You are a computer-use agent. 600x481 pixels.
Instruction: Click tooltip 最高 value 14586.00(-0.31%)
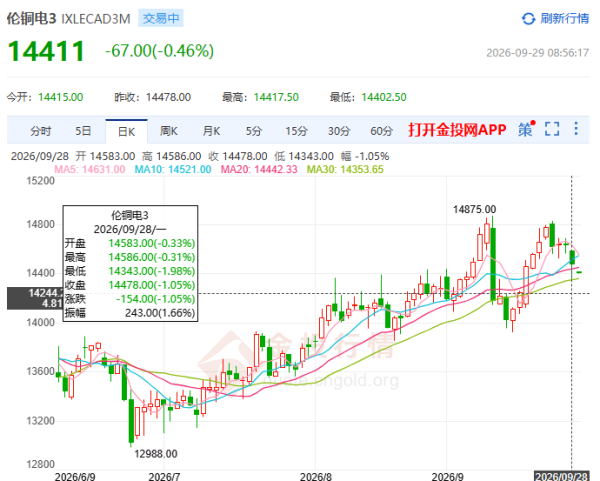152,257
